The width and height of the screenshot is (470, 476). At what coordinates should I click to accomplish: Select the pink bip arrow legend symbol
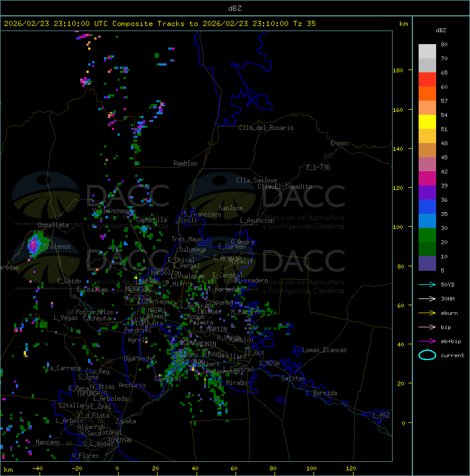427,327
